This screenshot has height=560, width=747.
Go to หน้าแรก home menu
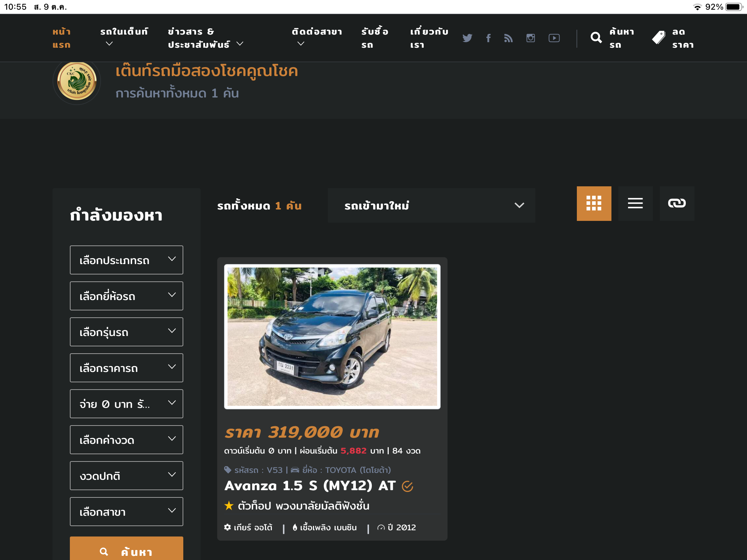coord(62,38)
